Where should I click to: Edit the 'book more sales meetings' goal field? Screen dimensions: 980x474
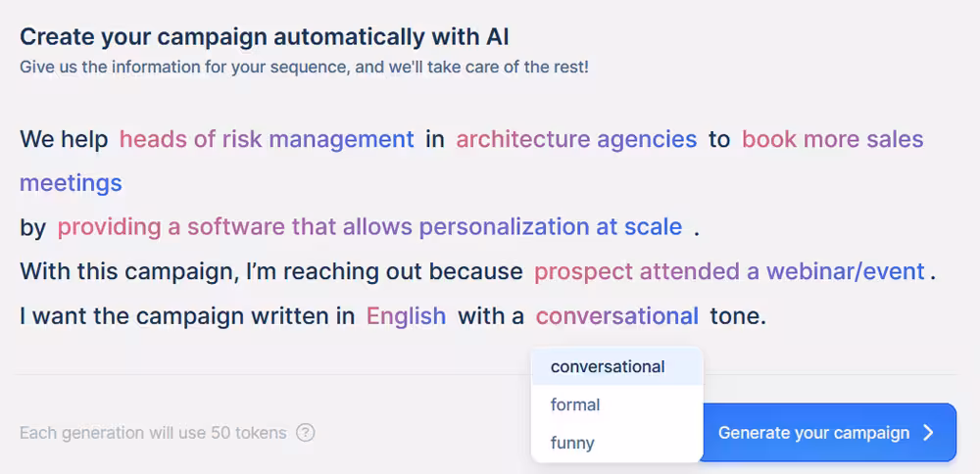coord(832,139)
